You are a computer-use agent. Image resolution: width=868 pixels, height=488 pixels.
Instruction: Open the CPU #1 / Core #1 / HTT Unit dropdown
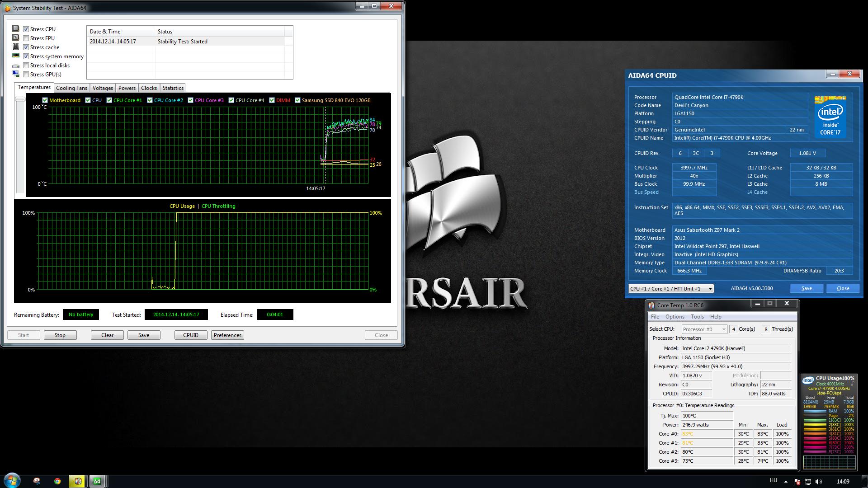[671, 288]
